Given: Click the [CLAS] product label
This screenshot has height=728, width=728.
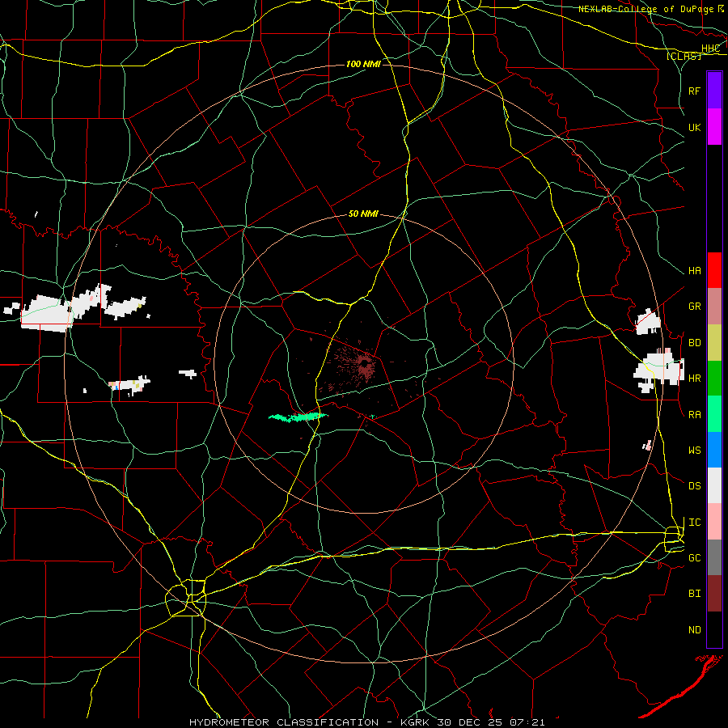Looking at the screenshot, I should pos(684,57).
